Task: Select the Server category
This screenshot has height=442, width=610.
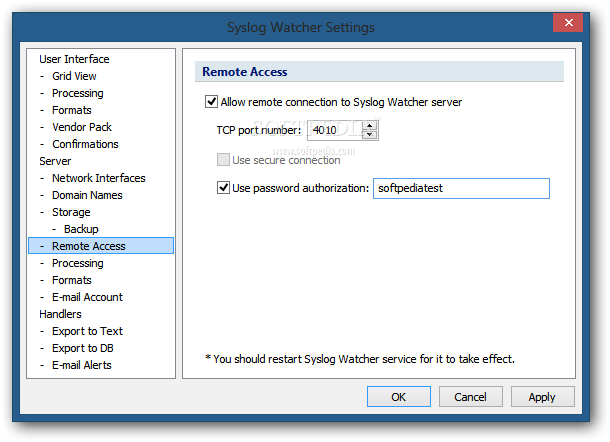Action: tap(55, 161)
